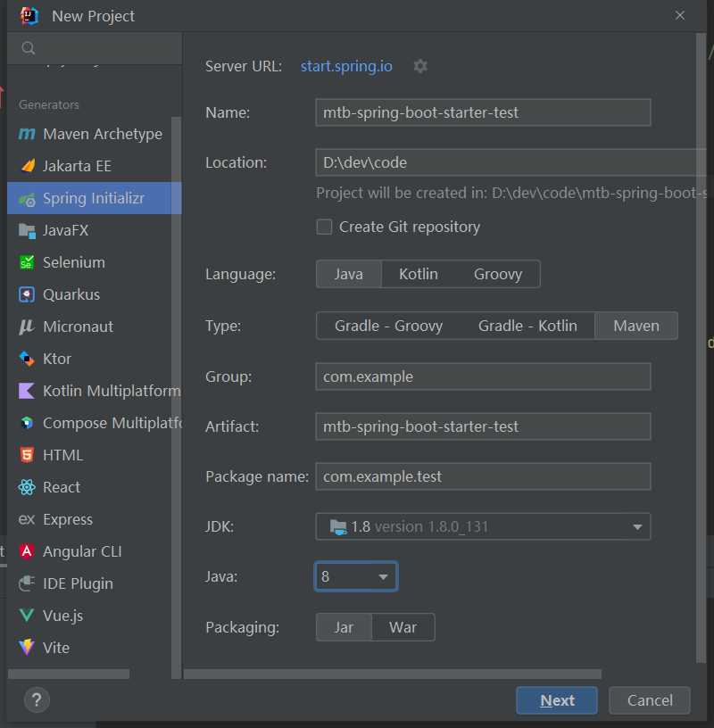Set packaging to War

click(403, 627)
